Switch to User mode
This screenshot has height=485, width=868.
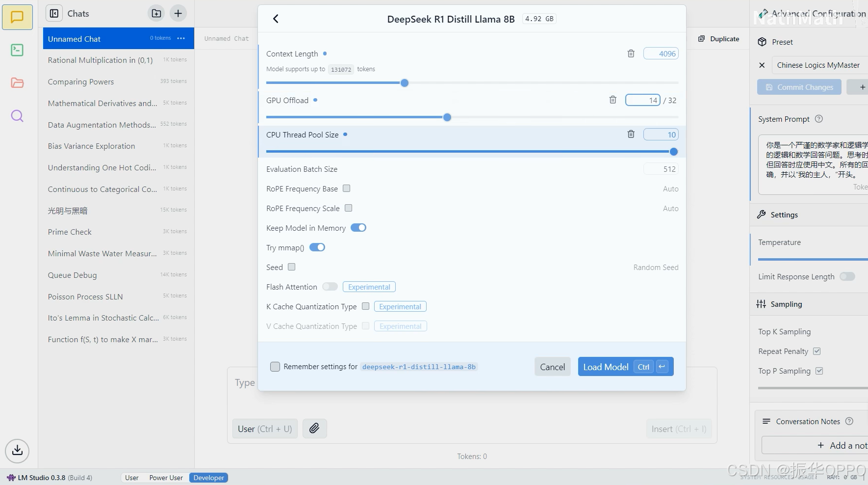(x=131, y=478)
